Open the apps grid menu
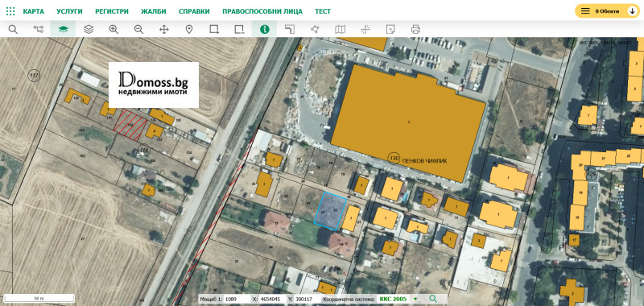The image size is (644, 306). click(10, 11)
